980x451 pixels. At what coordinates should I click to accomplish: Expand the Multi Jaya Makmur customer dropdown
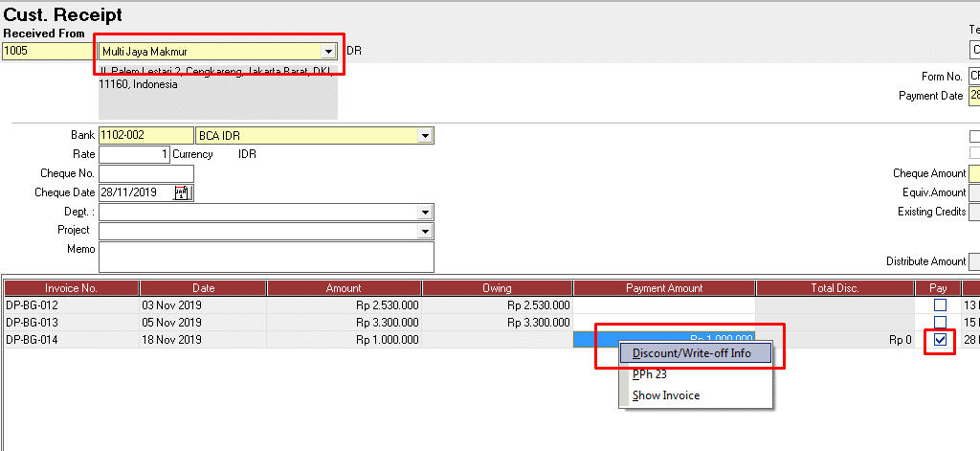tap(328, 51)
